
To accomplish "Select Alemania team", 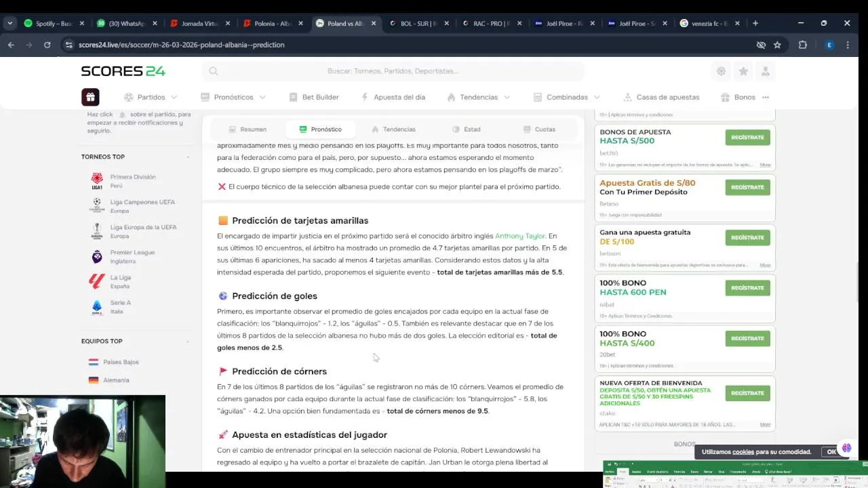I will 109,380.
